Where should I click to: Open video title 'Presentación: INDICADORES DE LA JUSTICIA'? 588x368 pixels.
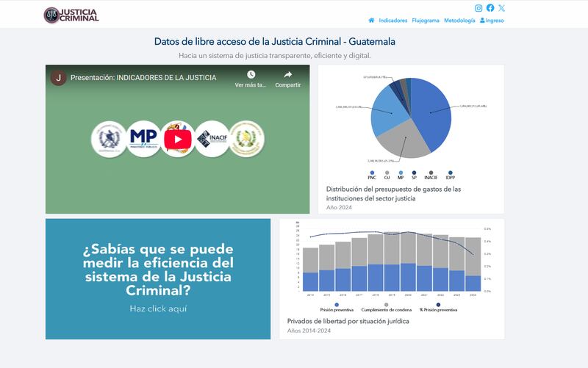tap(143, 78)
